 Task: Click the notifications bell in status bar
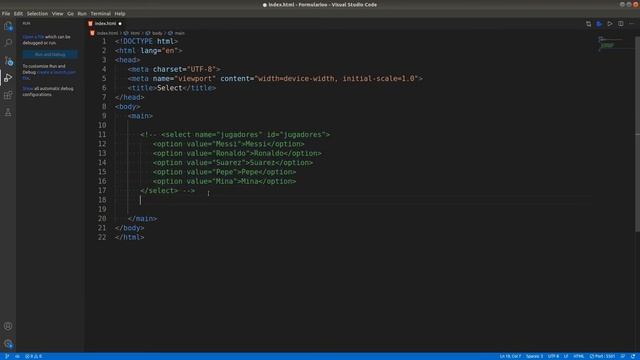[x=633, y=356]
